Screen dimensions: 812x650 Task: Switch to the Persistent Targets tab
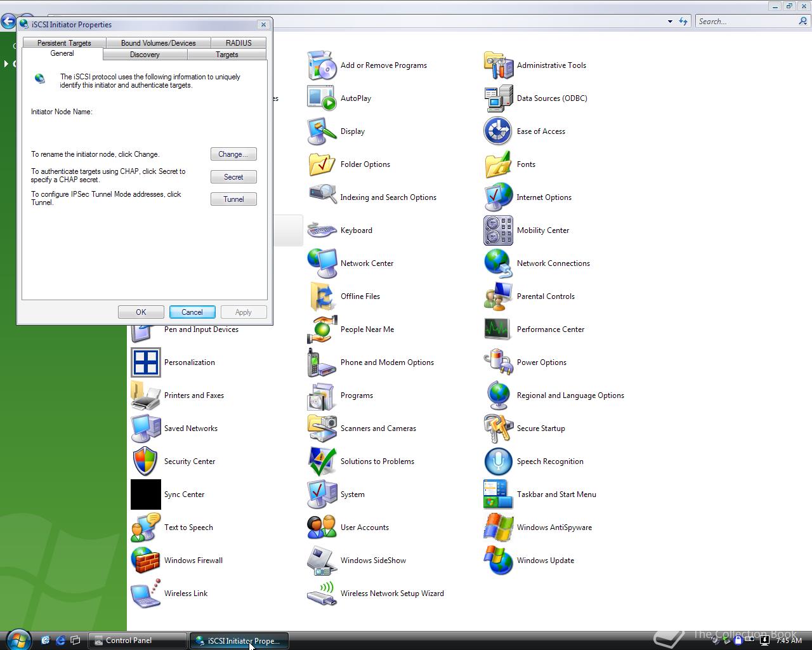[63, 43]
